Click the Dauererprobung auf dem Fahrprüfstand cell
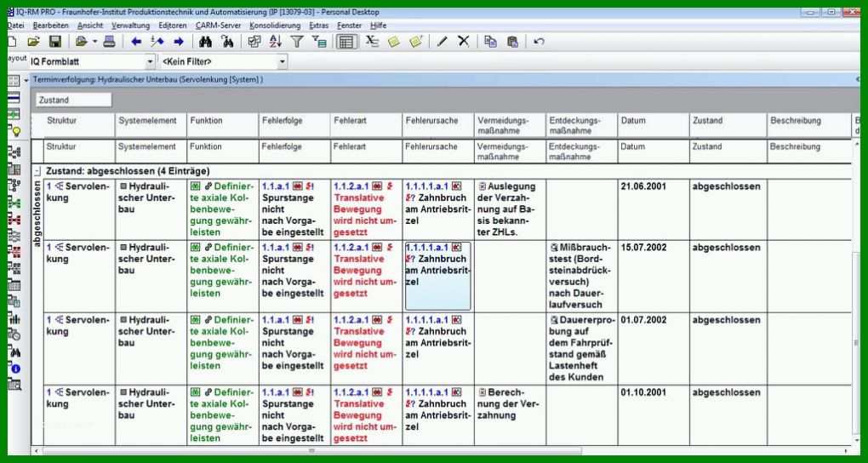 point(582,349)
